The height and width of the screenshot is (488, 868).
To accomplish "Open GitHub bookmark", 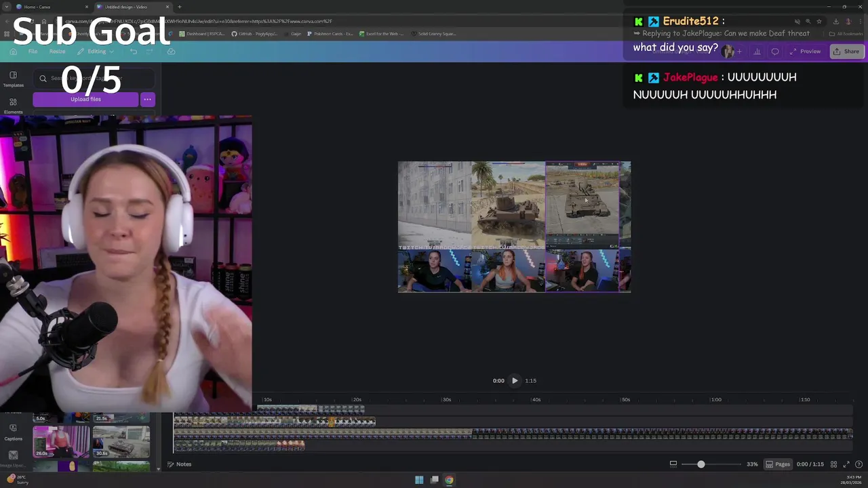I will (254, 34).
